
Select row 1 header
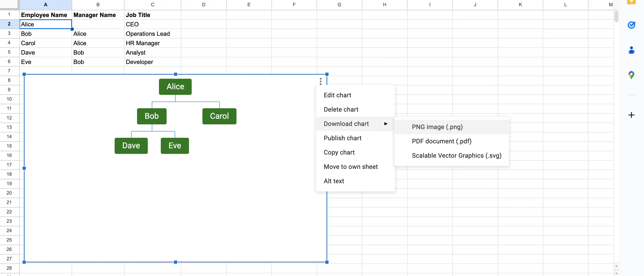point(9,15)
